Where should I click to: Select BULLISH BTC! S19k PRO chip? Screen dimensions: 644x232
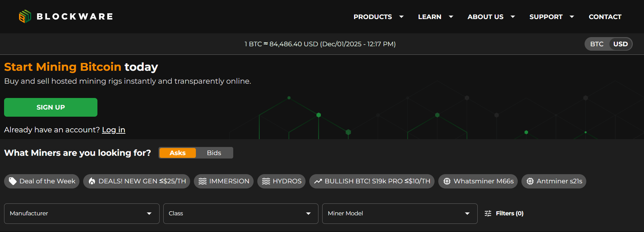point(372,181)
